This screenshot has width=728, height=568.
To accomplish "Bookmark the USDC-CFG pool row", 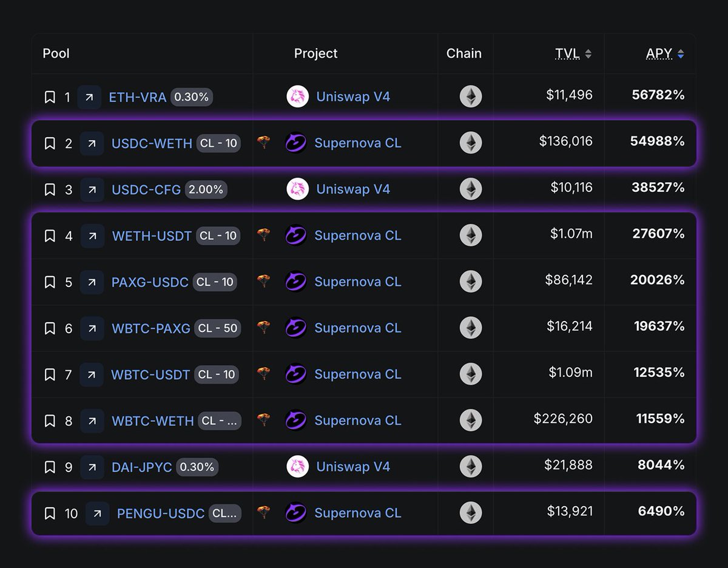I will pyautogui.click(x=50, y=189).
